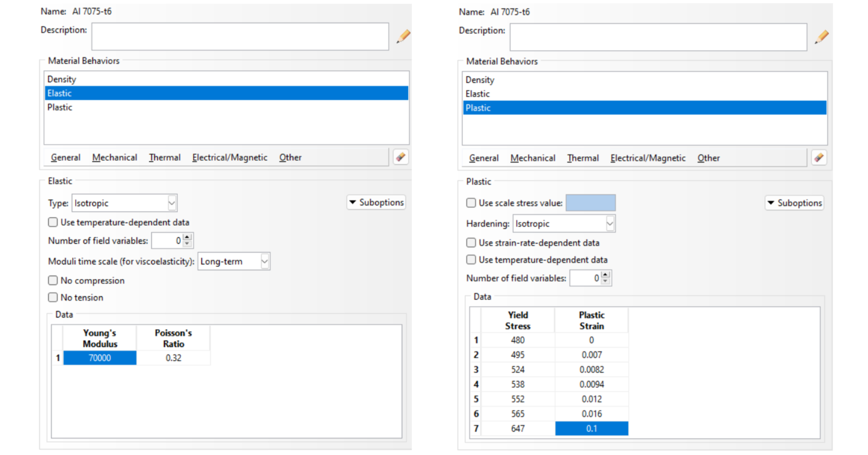868x455 pixels.
Task: Open the Hardening Isotropic dropdown
Action: [x=610, y=224]
